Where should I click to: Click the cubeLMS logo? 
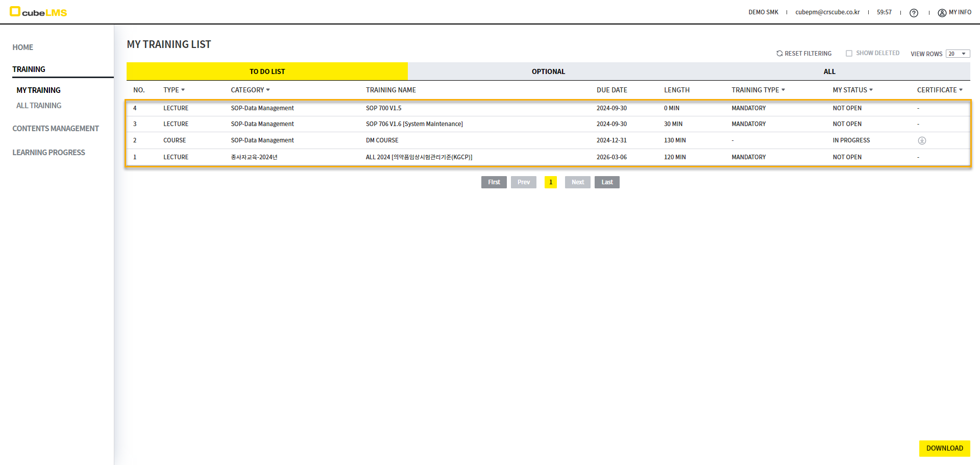click(x=38, y=12)
